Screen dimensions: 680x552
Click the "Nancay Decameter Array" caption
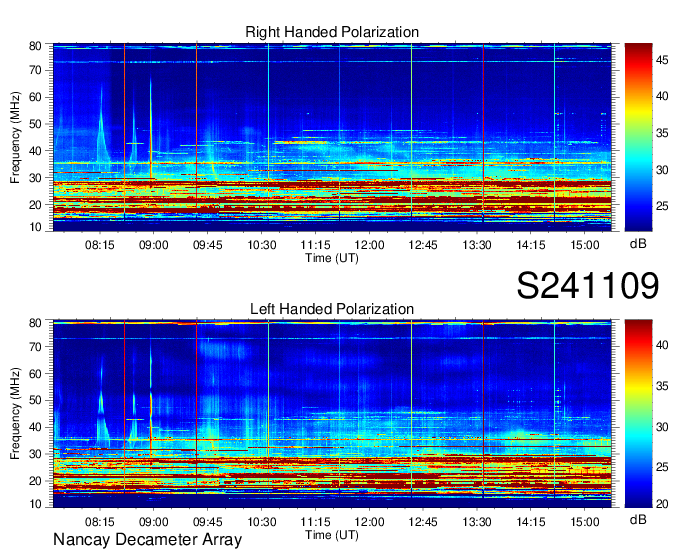coord(147,540)
